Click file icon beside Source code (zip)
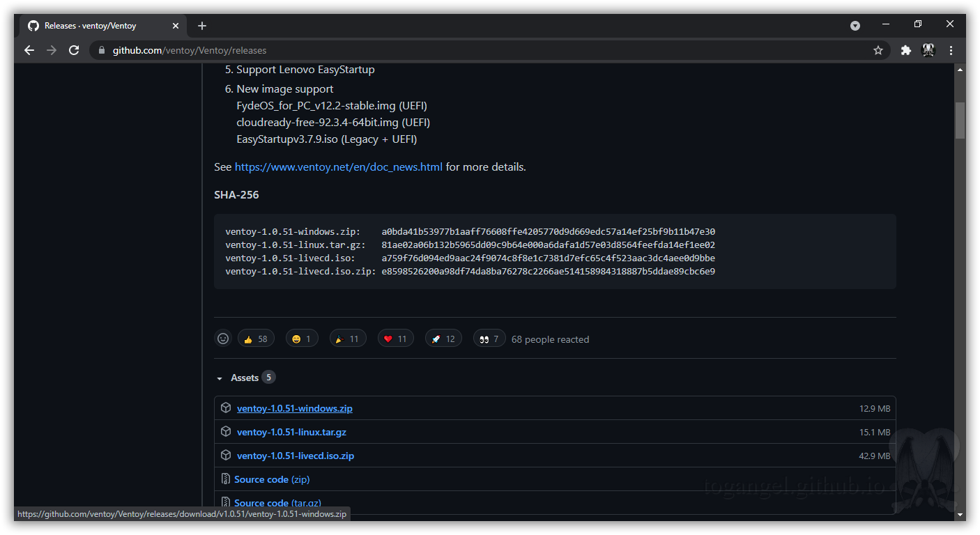 pyautogui.click(x=226, y=479)
